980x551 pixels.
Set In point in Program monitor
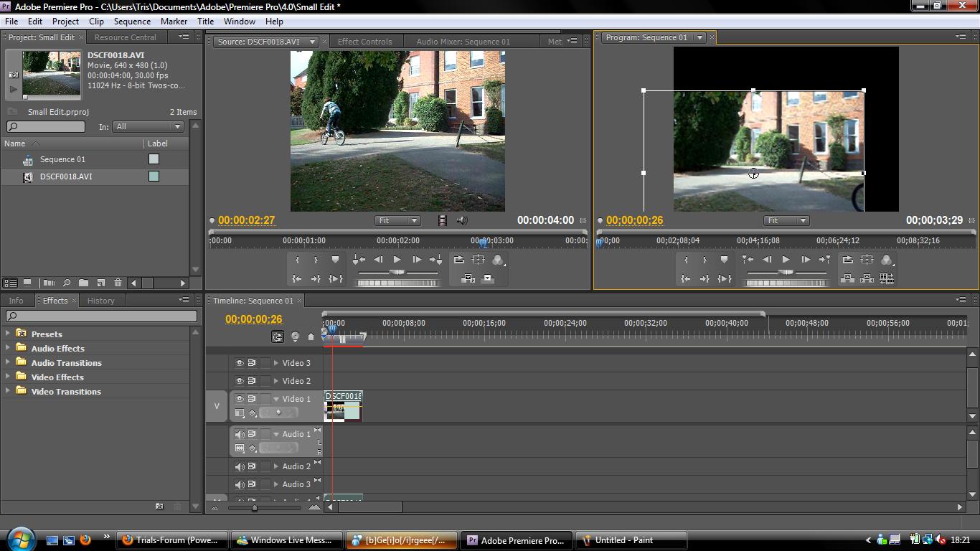[x=686, y=260]
